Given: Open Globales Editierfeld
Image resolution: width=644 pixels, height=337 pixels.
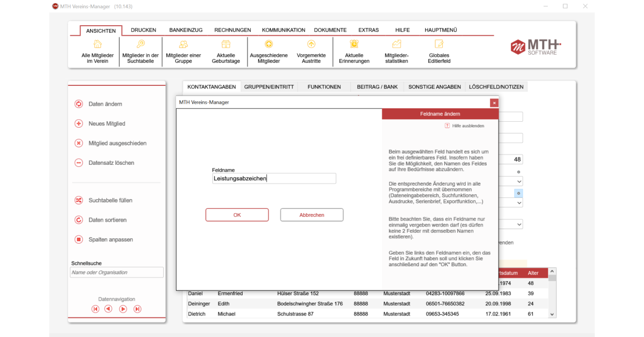Looking at the screenshot, I should [439, 52].
